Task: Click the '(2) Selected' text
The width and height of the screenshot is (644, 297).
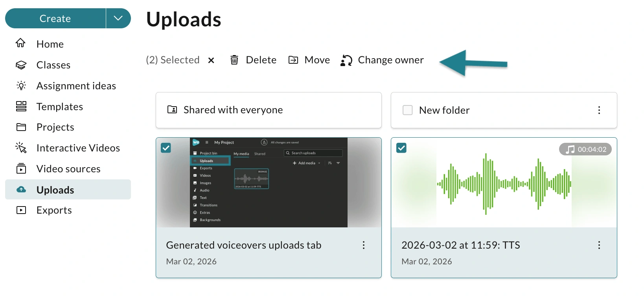Action: tap(173, 60)
